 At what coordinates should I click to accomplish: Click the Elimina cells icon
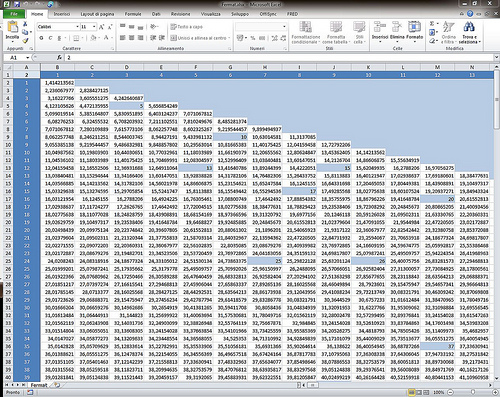pyautogui.click(x=397, y=27)
